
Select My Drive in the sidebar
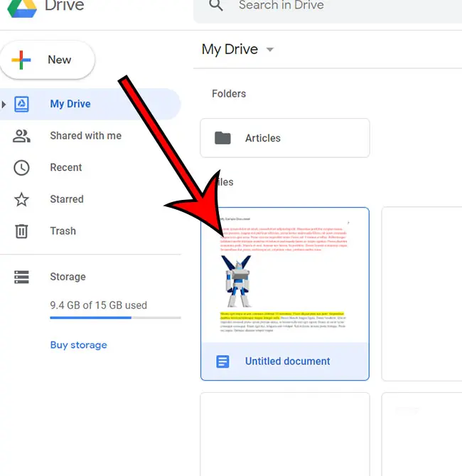coord(70,104)
